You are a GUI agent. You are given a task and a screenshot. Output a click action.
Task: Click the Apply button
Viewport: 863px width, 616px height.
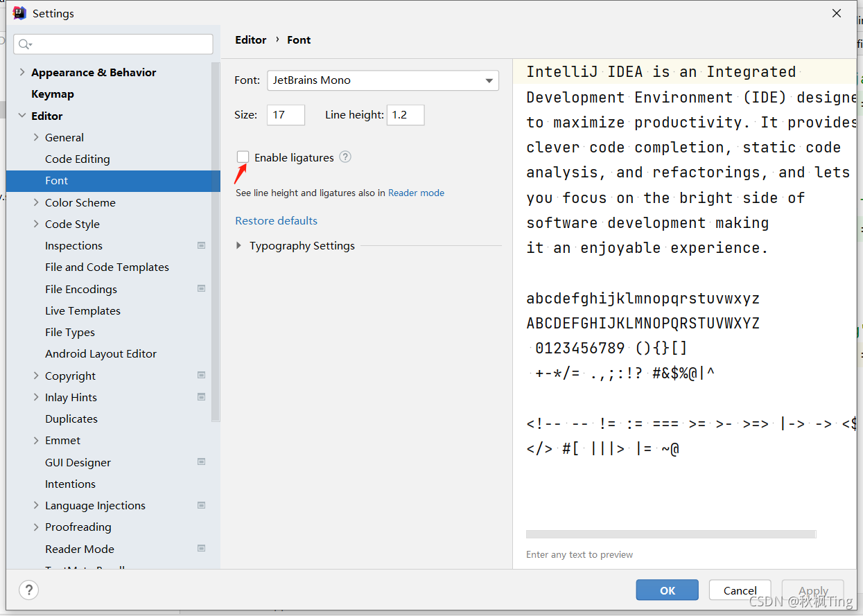click(x=813, y=590)
